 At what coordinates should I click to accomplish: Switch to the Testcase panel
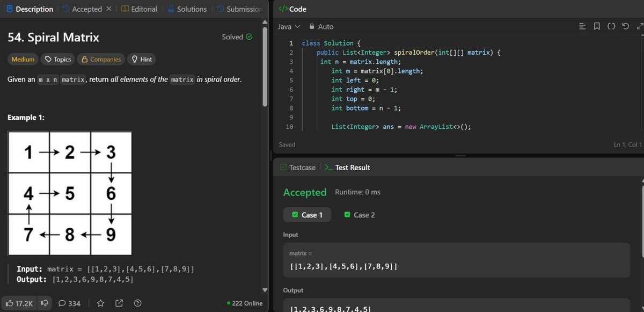[x=302, y=167]
